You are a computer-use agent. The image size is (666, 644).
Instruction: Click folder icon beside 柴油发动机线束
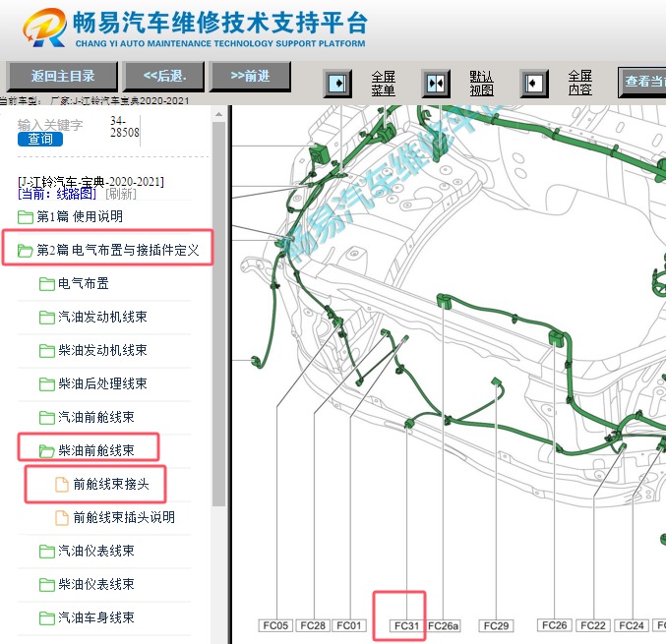pyautogui.click(x=46, y=351)
